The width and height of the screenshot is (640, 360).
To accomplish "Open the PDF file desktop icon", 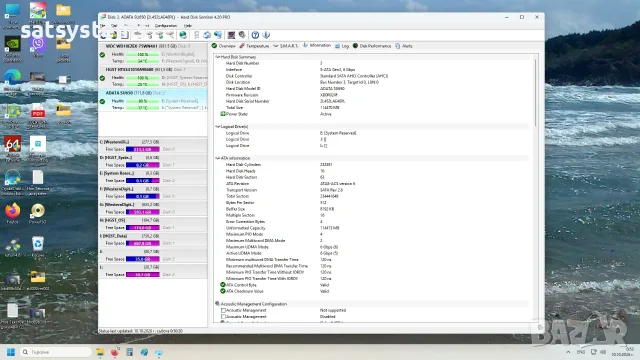I will [38, 116].
